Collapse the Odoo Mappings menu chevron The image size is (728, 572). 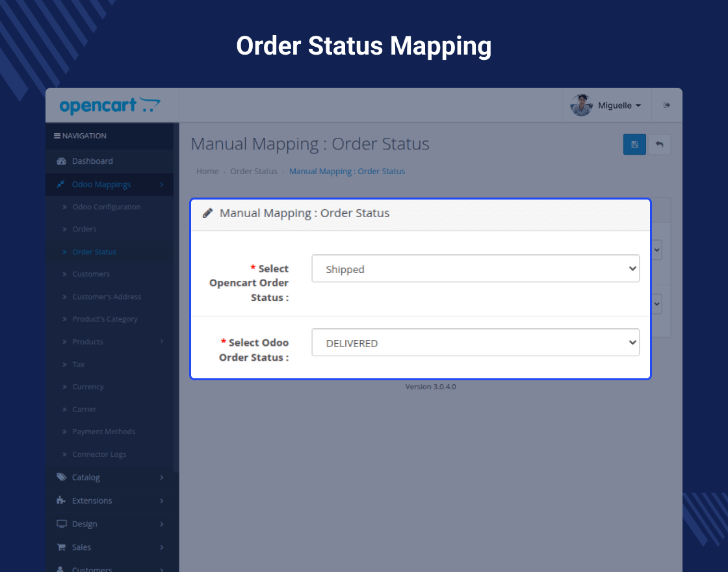pos(162,185)
